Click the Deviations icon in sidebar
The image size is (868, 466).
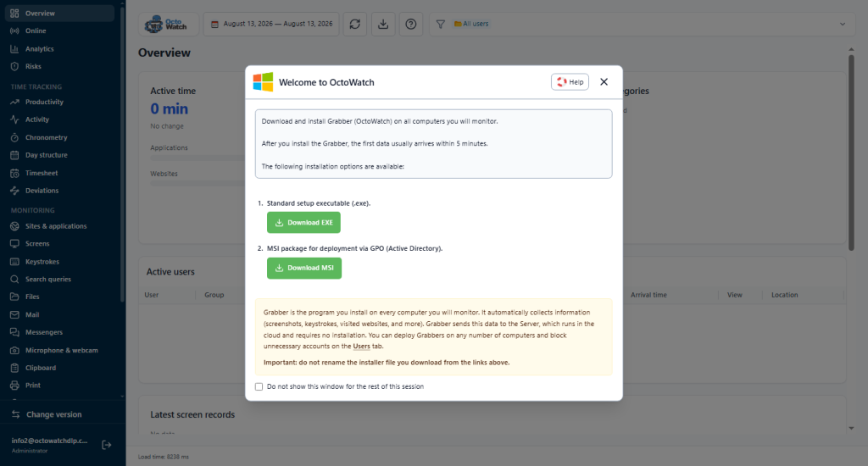(x=14, y=191)
